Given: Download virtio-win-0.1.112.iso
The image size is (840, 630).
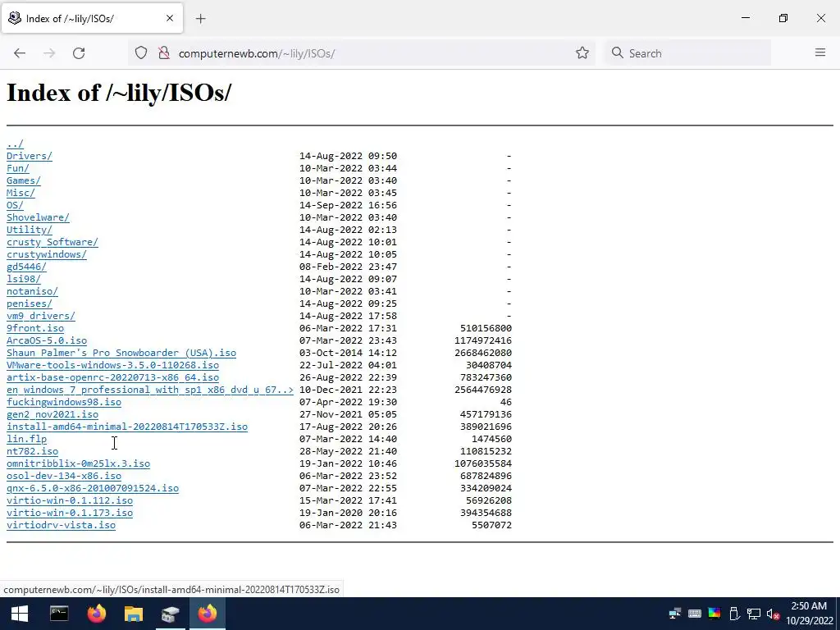Looking at the screenshot, I should point(70,501).
